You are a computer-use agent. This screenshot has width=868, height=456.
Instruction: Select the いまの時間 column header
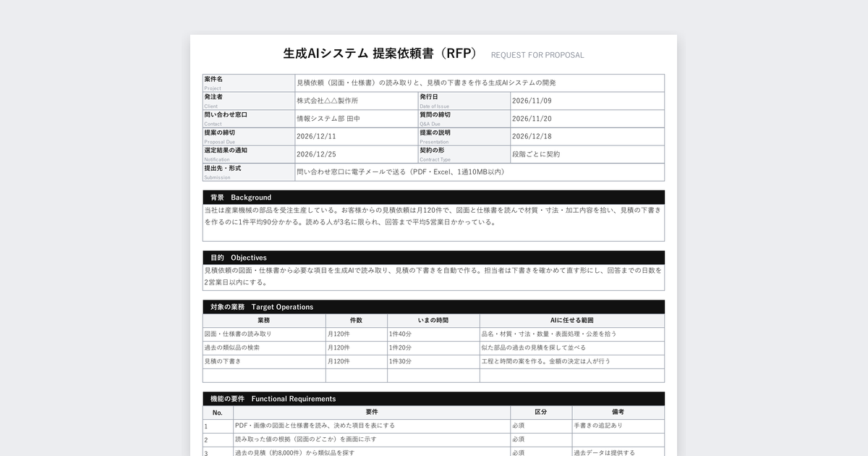click(433, 320)
